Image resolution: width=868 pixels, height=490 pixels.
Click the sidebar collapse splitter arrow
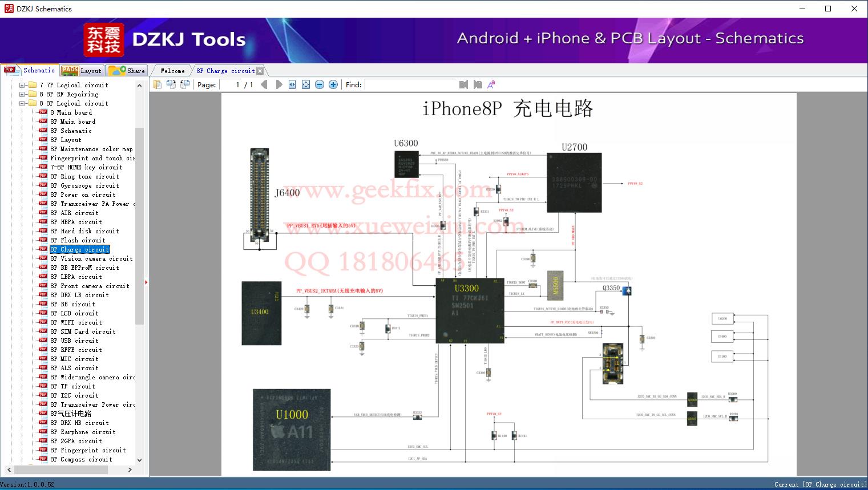coord(146,282)
